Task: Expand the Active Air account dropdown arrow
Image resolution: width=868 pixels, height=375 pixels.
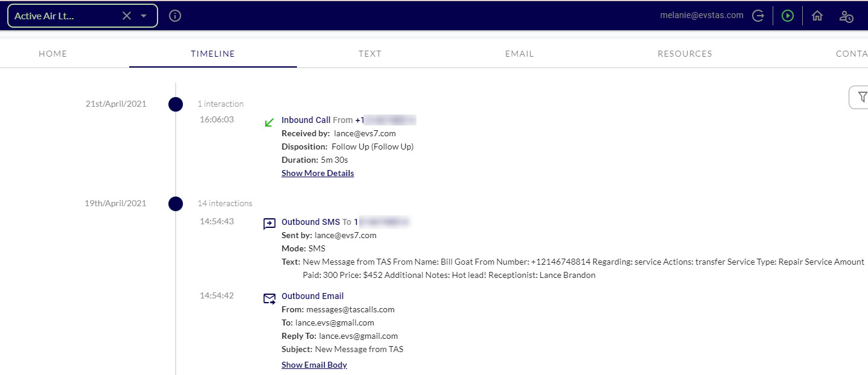Action: 144,16
